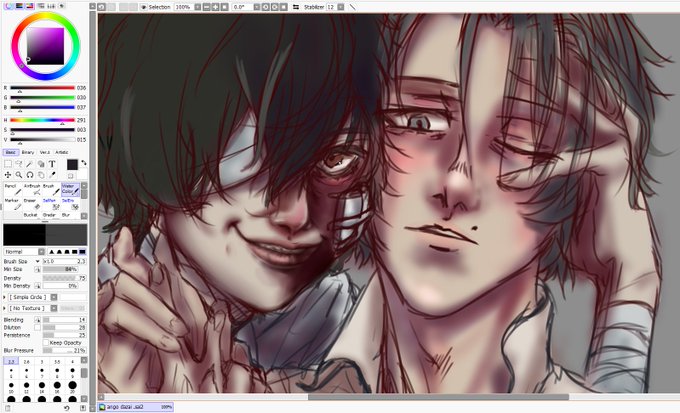
Task: Pick brush size preset 4
Action: click(x=72, y=361)
